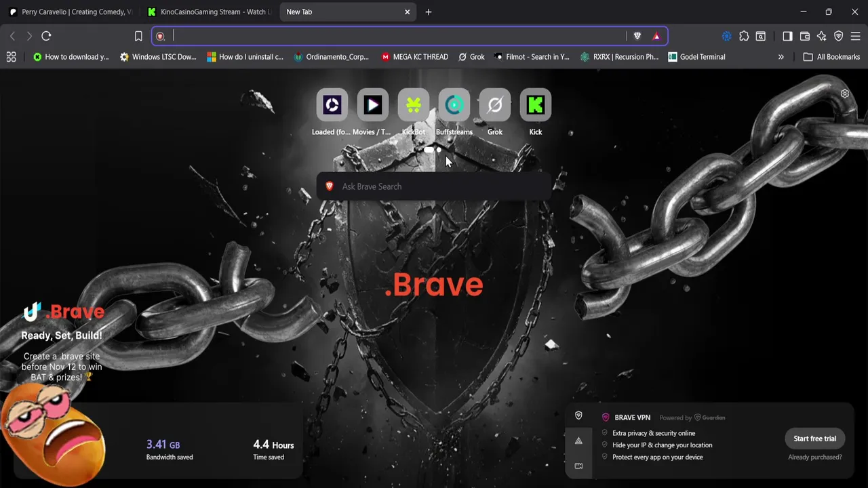Open a new tab with plus button
868x488 pixels.
[x=428, y=12]
